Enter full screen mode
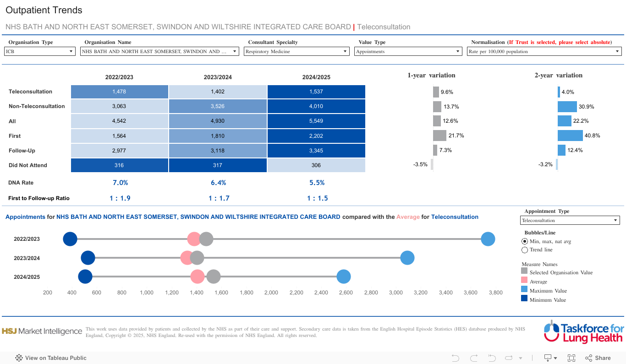 pyautogui.click(x=571, y=358)
